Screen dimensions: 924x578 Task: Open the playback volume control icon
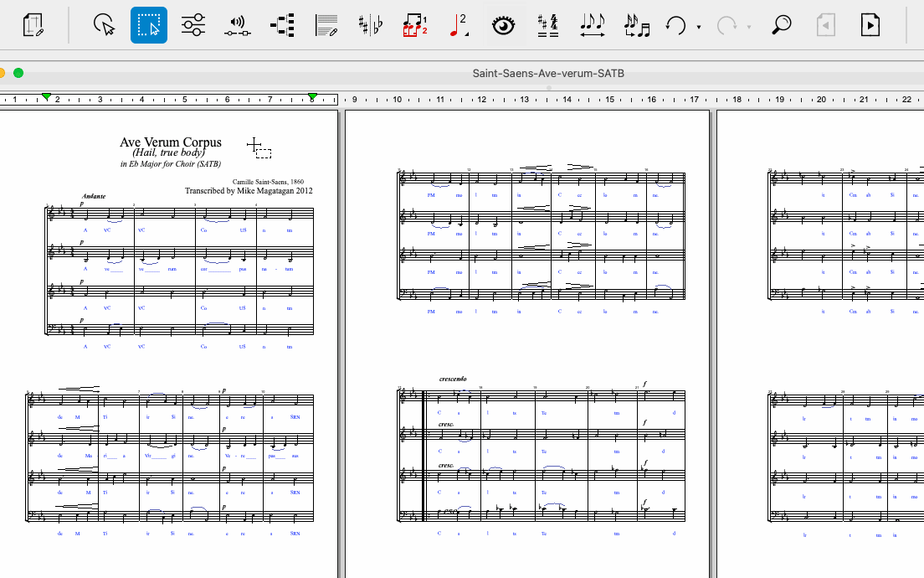point(238,25)
